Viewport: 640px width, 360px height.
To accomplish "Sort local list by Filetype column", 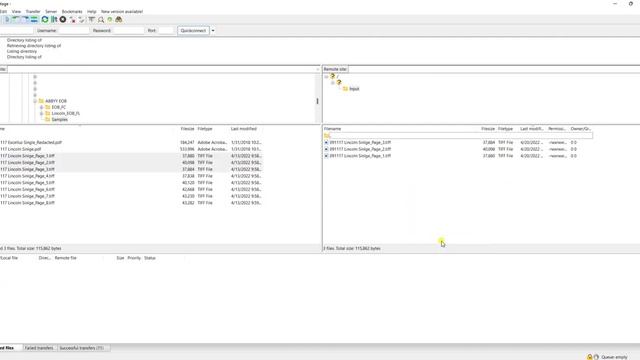I will pyautogui.click(x=205, y=129).
